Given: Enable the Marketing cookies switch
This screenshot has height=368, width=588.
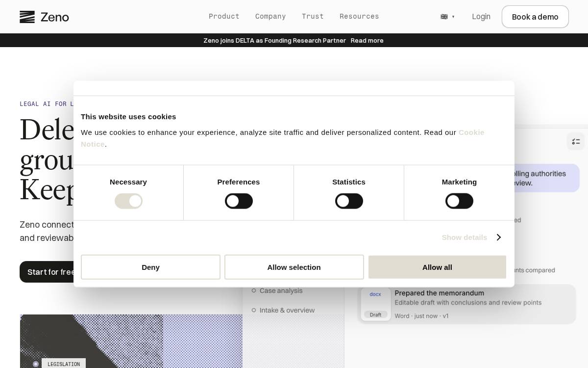Looking at the screenshot, I should (x=459, y=201).
